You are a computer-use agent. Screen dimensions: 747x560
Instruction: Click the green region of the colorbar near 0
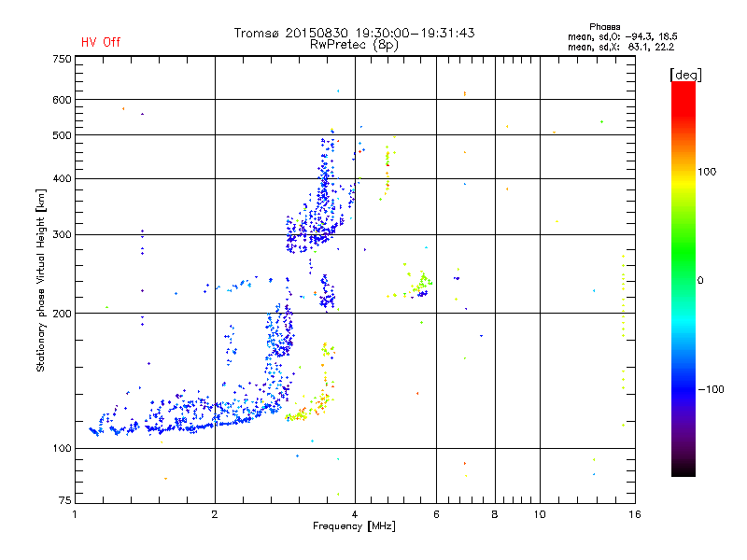point(684,267)
